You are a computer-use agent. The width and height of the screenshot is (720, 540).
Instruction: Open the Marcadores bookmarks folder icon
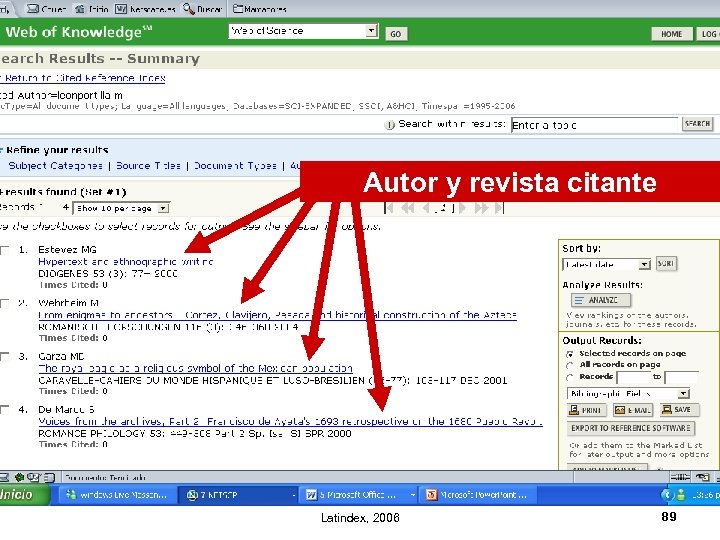237,8
